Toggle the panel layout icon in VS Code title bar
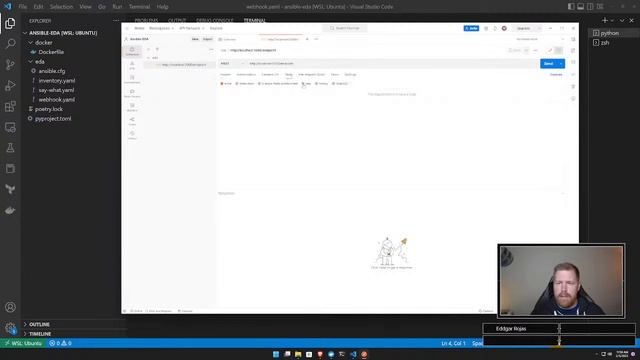The width and height of the screenshot is (640, 360). 580,7
